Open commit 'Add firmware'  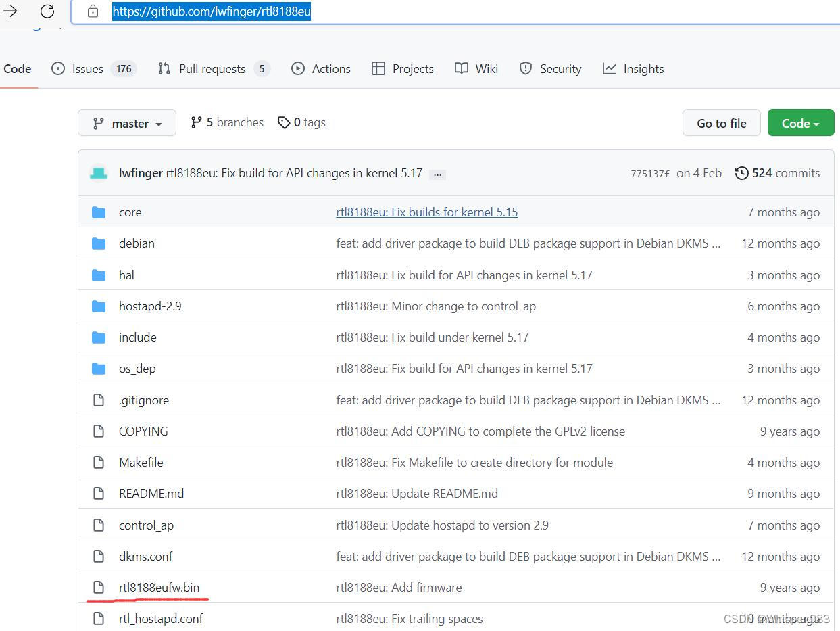click(x=399, y=588)
